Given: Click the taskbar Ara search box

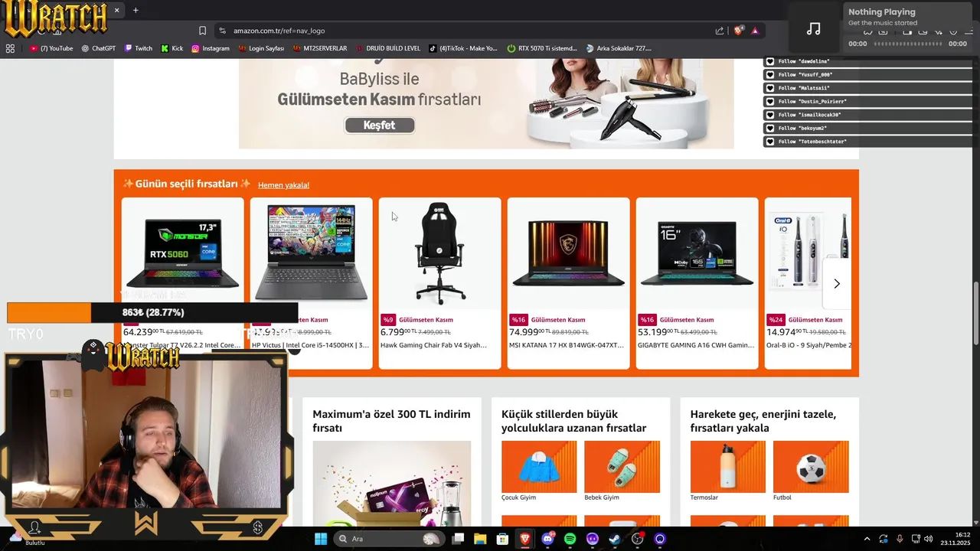Looking at the screenshot, I should 390,539.
